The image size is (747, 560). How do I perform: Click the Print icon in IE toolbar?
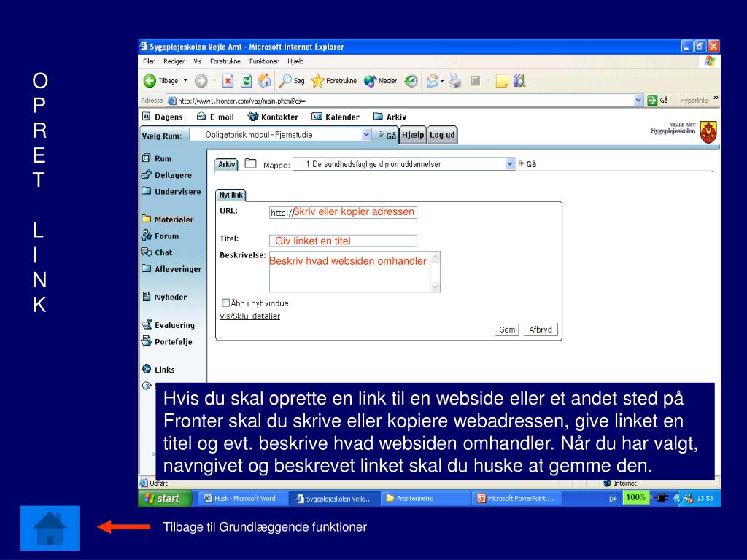[455, 81]
